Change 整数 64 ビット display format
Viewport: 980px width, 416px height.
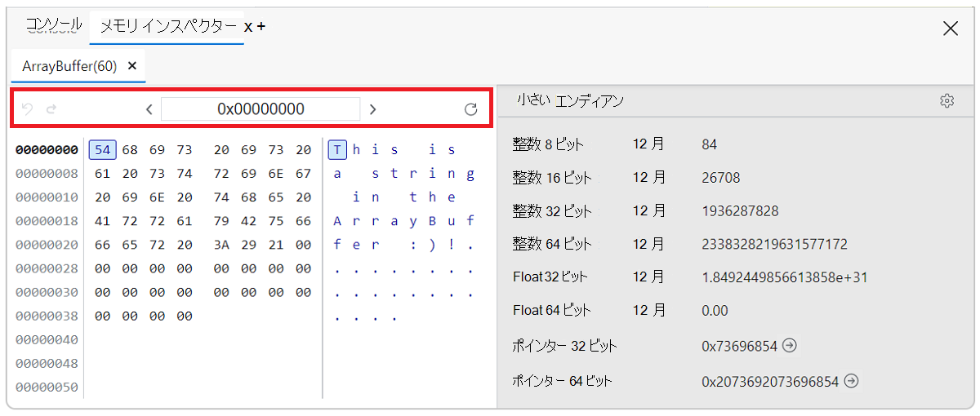648,244
